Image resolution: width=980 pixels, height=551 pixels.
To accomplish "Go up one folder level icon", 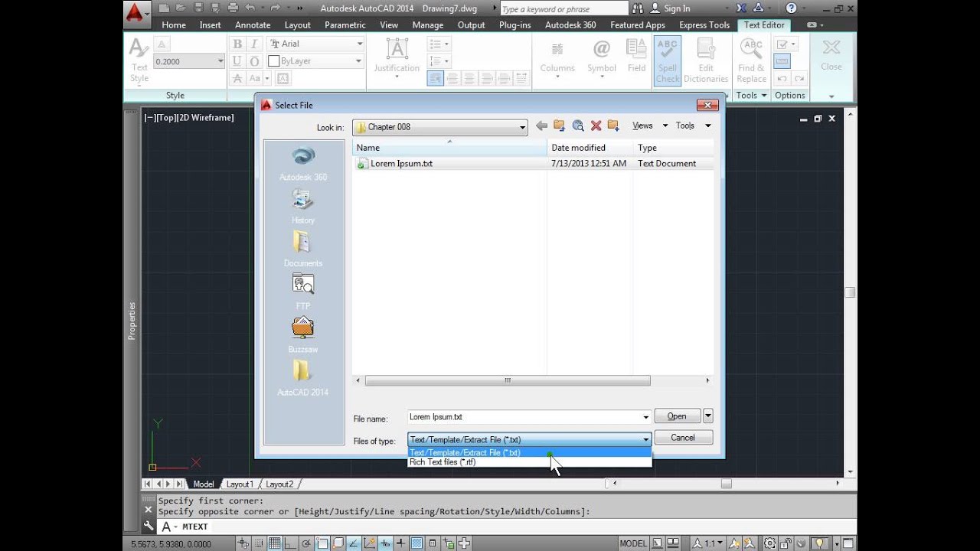I will click(x=560, y=126).
